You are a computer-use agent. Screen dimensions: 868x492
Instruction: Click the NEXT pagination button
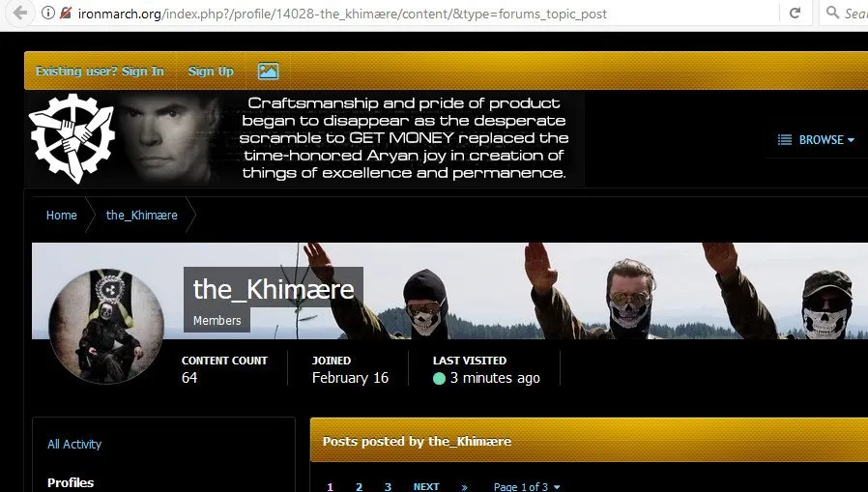(x=426, y=486)
